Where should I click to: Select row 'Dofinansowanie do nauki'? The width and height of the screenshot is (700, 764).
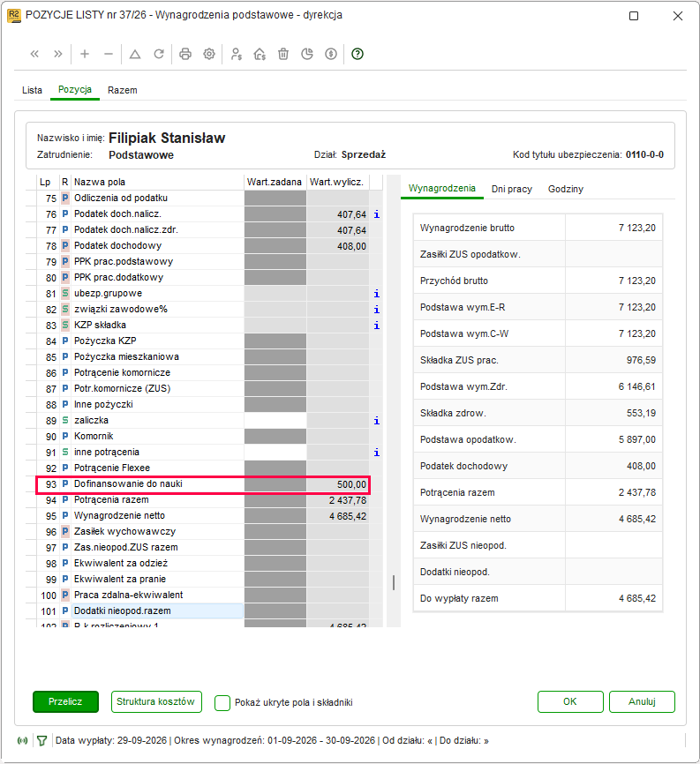click(203, 484)
